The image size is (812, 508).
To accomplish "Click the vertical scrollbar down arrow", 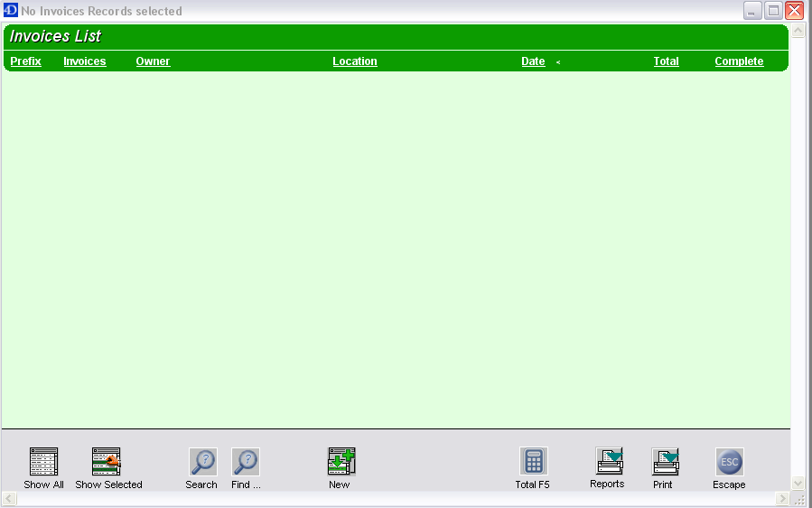I will tap(798, 484).
